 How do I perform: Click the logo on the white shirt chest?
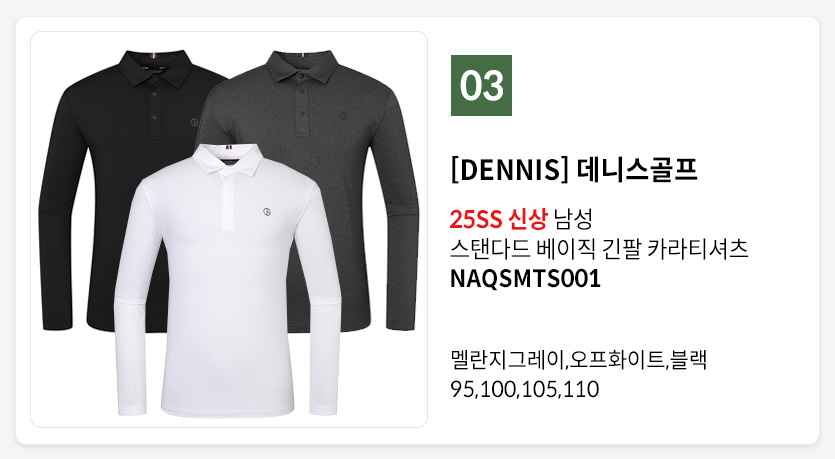coord(267,212)
